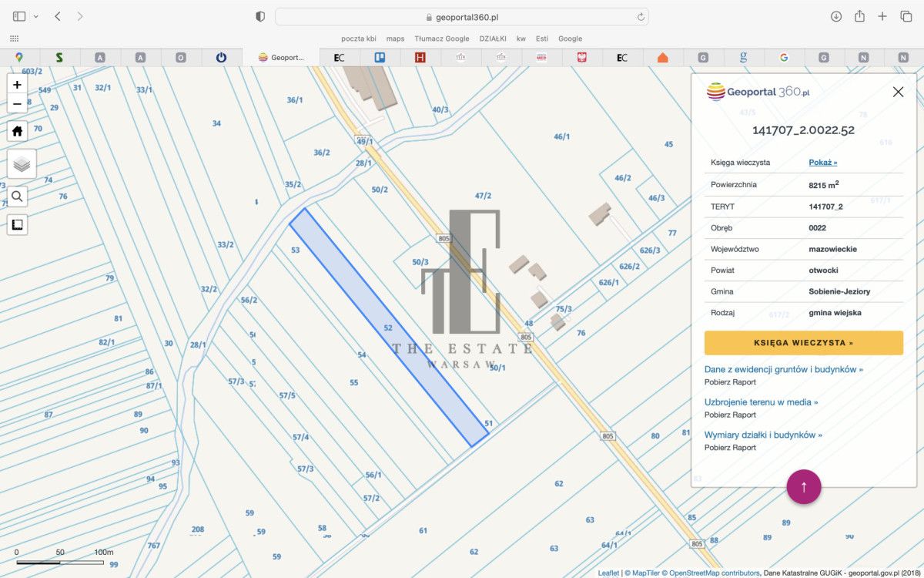Click the 'Pokaż »' land register link
Image resolution: width=924 pixels, height=578 pixels.
coord(822,163)
